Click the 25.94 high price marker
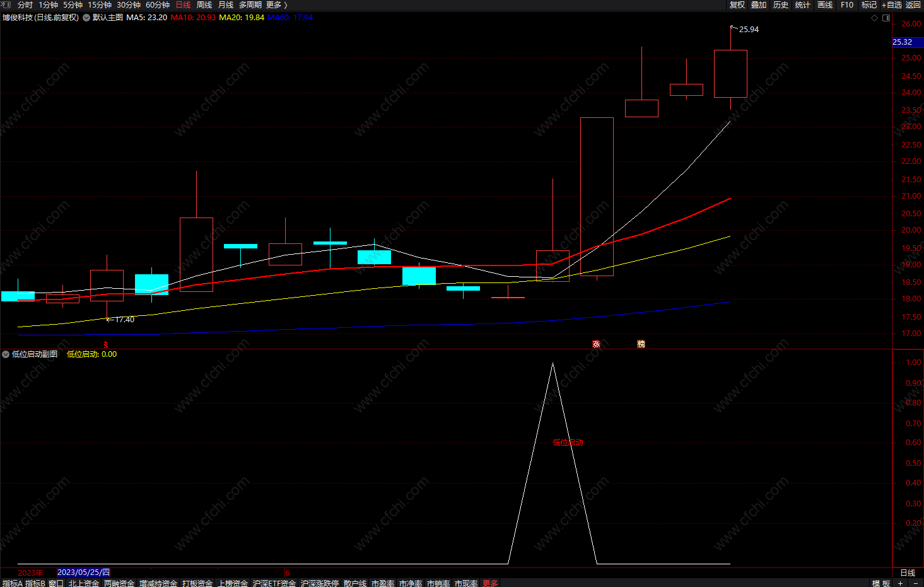This screenshot has width=924, height=587. pos(749,30)
